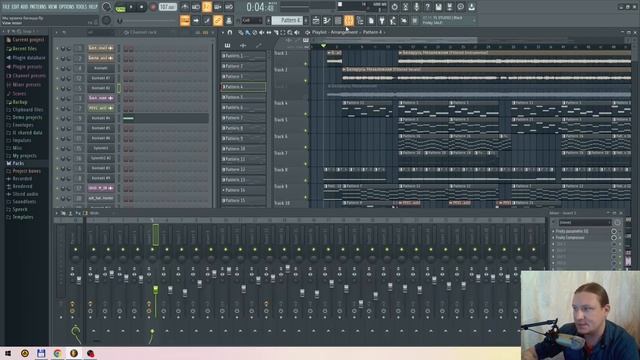Toggle the magnet snap icon in Playlist toolbar
Viewport: 640px width, 360px height.
coord(230,32)
